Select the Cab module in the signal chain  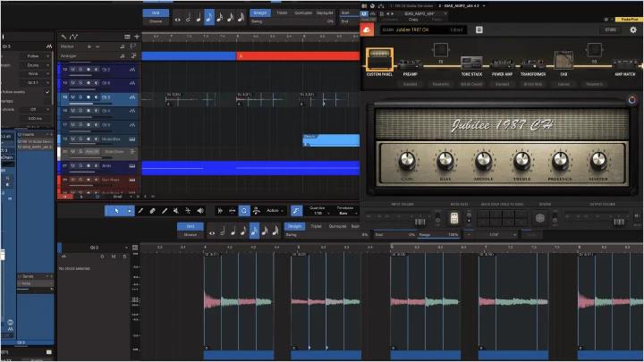[563, 63]
